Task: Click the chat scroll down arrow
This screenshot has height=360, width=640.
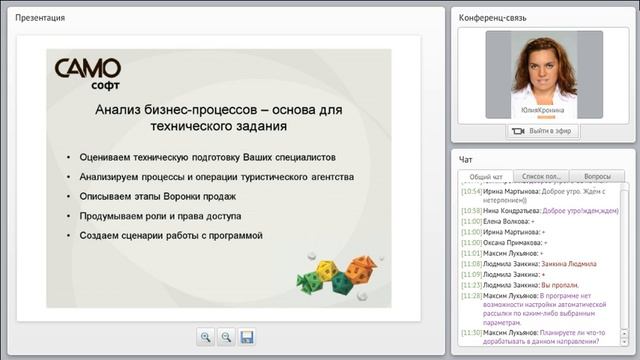Action: tap(624, 342)
